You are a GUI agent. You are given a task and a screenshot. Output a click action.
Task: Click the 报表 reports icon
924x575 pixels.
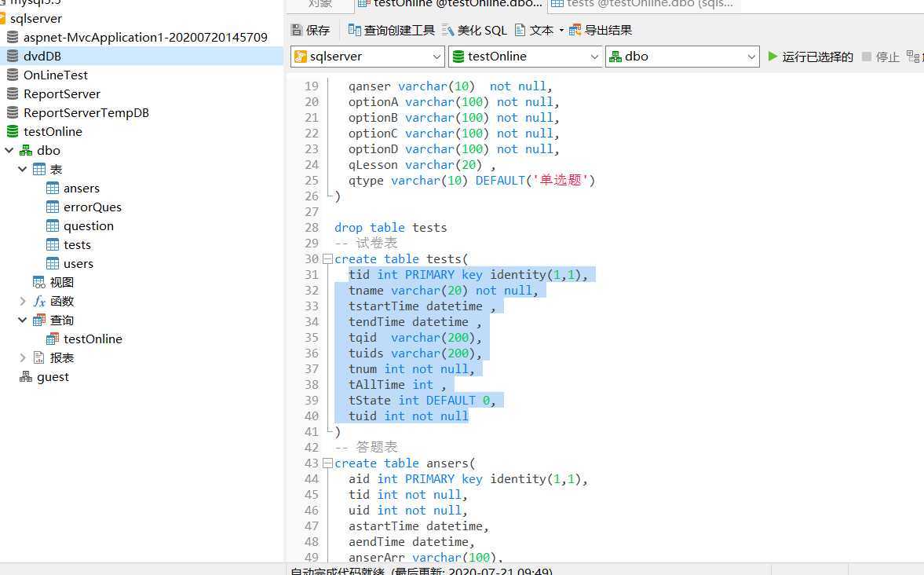39,358
